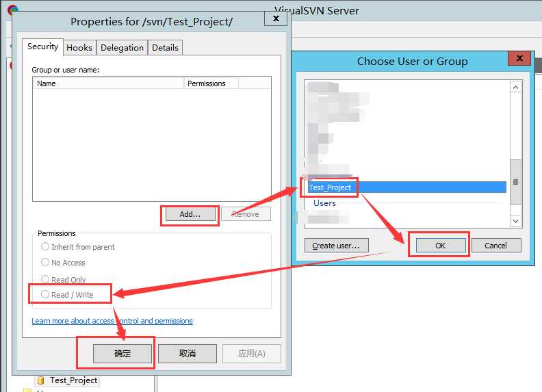Click Cancel in Choose User dialog

(496, 246)
